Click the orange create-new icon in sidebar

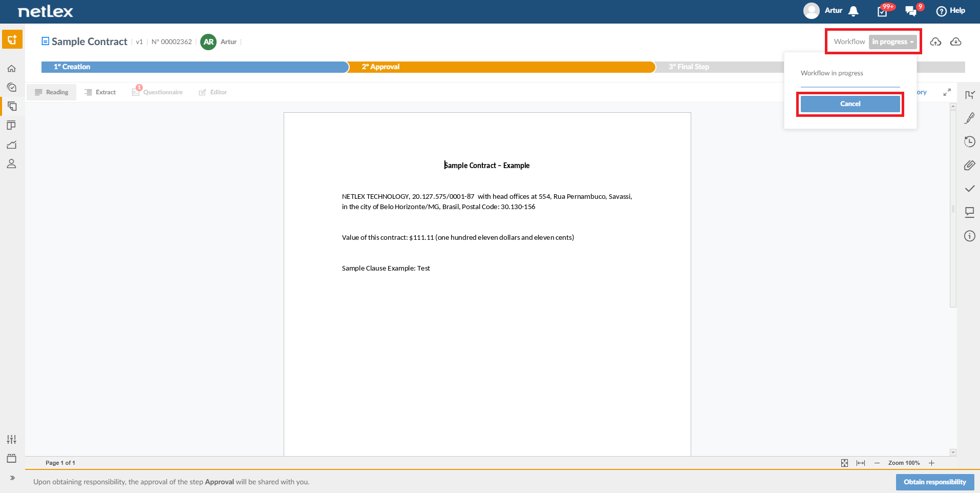point(12,39)
